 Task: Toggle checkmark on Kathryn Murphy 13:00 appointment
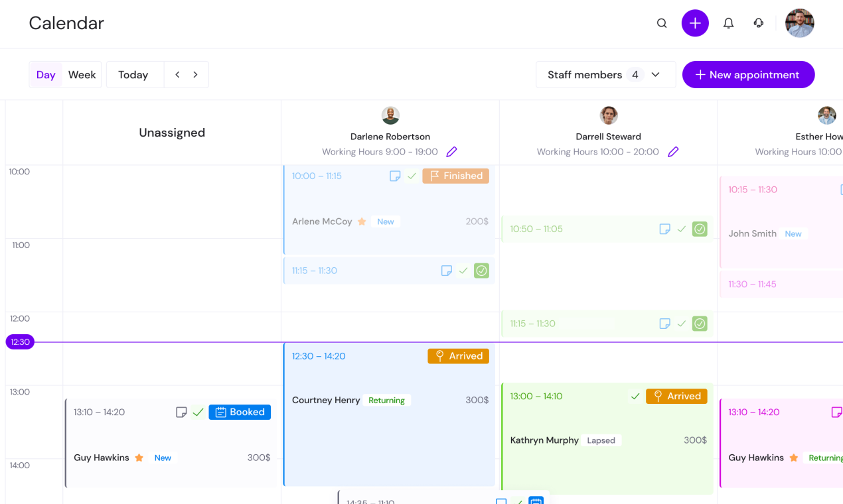click(x=635, y=396)
